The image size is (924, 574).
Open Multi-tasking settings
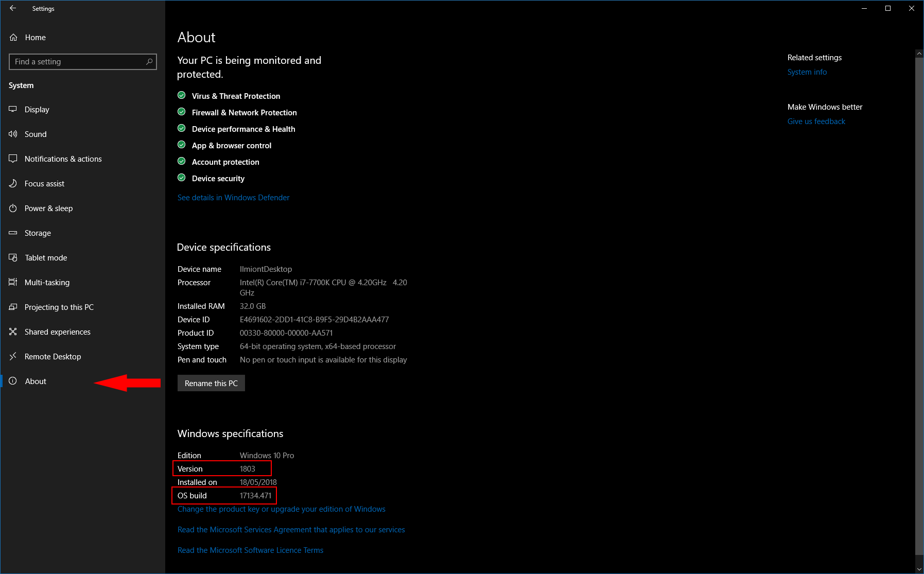click(47, 282)
